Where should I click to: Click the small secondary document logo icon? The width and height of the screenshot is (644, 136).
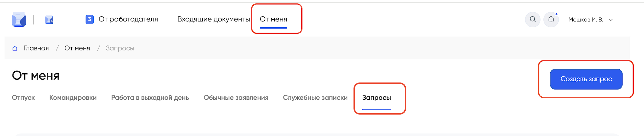pyautogui.click(x=49, y=20)
